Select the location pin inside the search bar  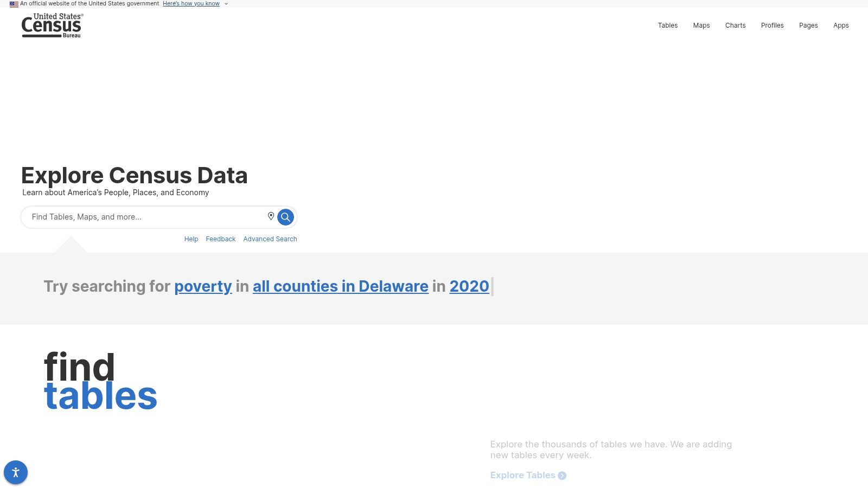click(271, 216)
